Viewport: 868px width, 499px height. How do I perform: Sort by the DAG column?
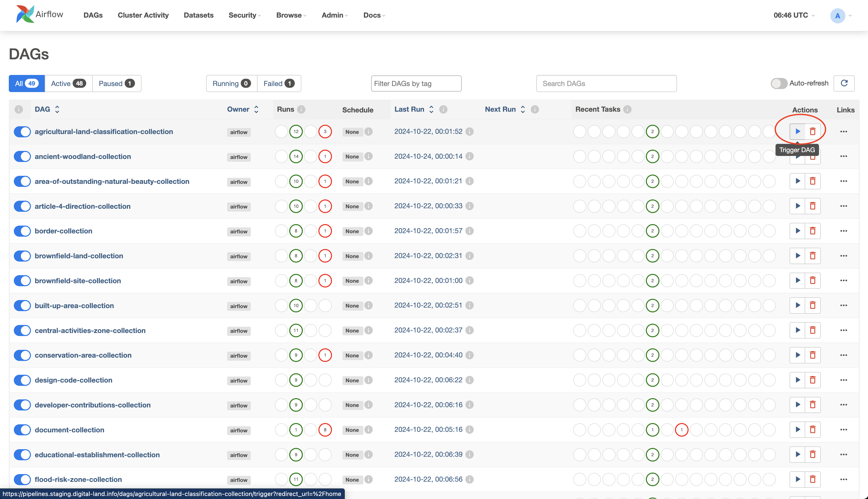pos(47,109)
